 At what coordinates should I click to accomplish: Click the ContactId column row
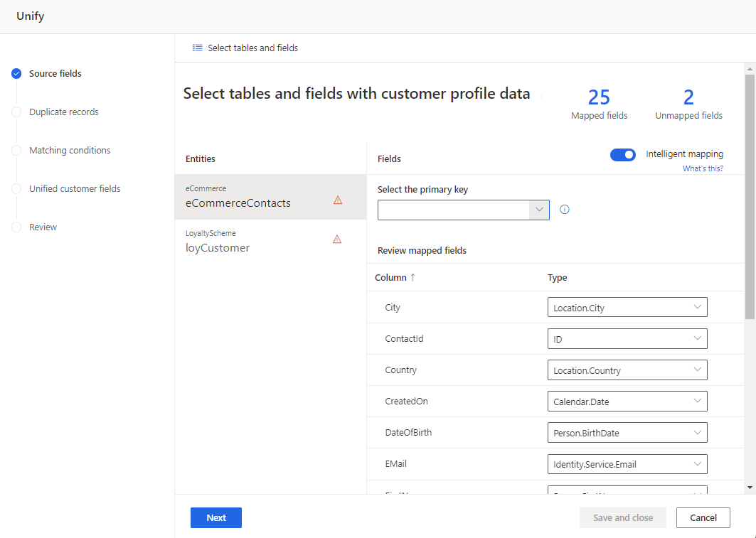tap(555, 338)
